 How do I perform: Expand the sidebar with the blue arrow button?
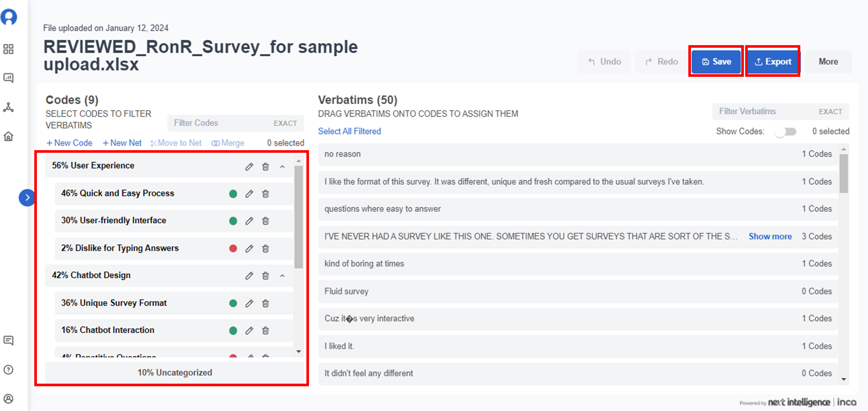coord(27,198)
